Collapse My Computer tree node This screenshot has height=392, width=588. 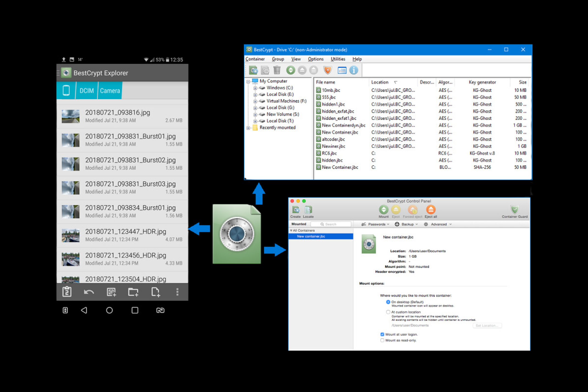248,82
